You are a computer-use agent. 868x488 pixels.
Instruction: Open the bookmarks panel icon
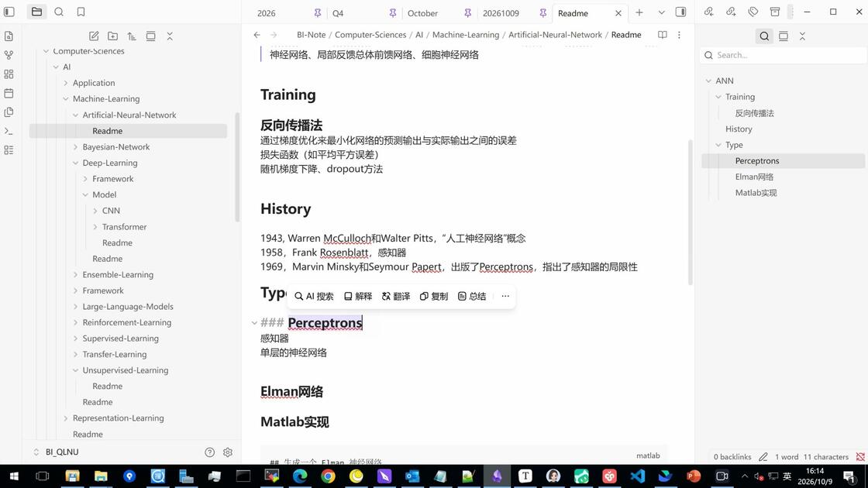tap(81, 12)
